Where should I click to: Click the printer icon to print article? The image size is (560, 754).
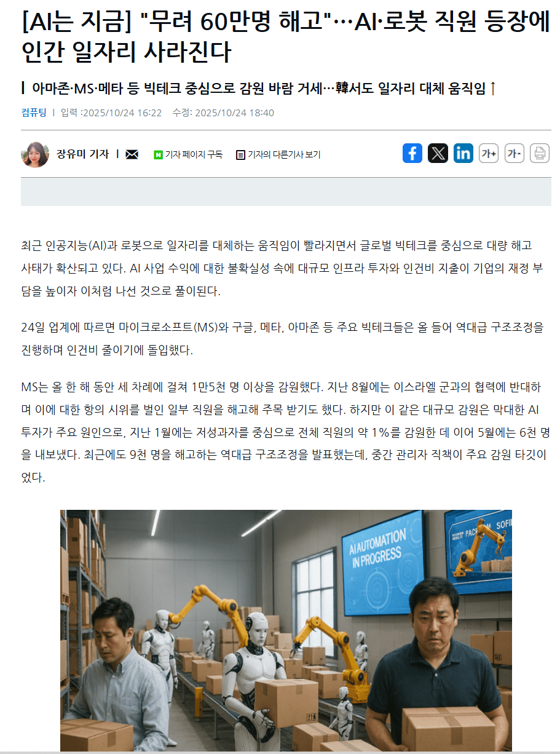point(540,153)
